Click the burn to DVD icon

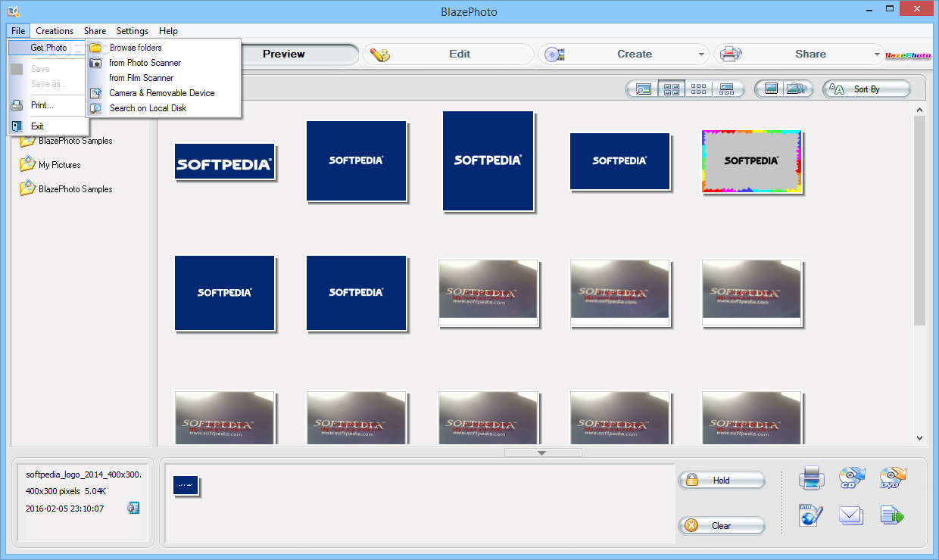click(893, 478)
